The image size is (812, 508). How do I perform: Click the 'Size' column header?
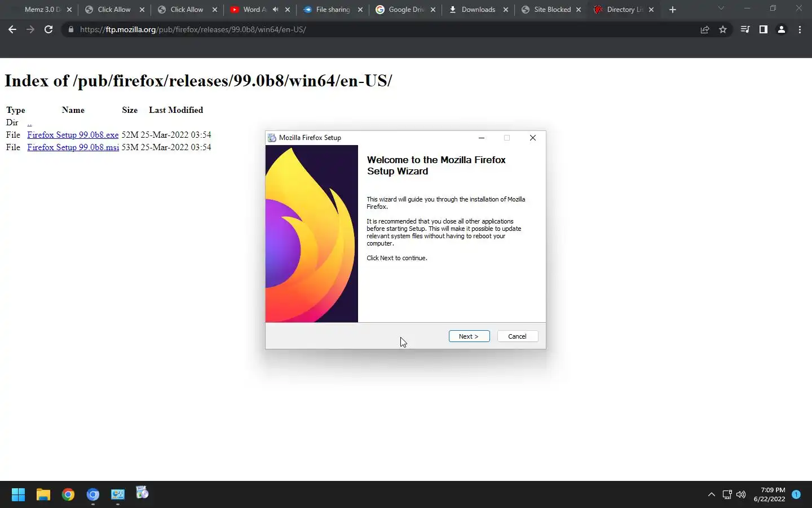click(x=130, y=110)
